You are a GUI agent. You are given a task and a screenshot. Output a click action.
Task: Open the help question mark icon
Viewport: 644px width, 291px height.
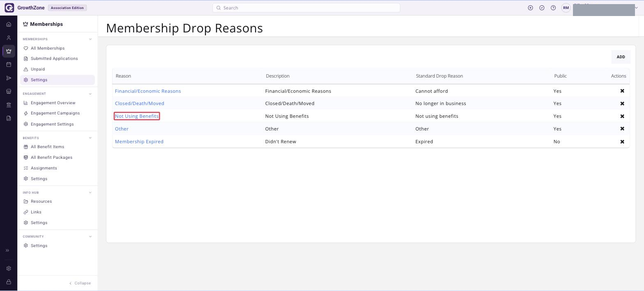(x=553, y=8)
